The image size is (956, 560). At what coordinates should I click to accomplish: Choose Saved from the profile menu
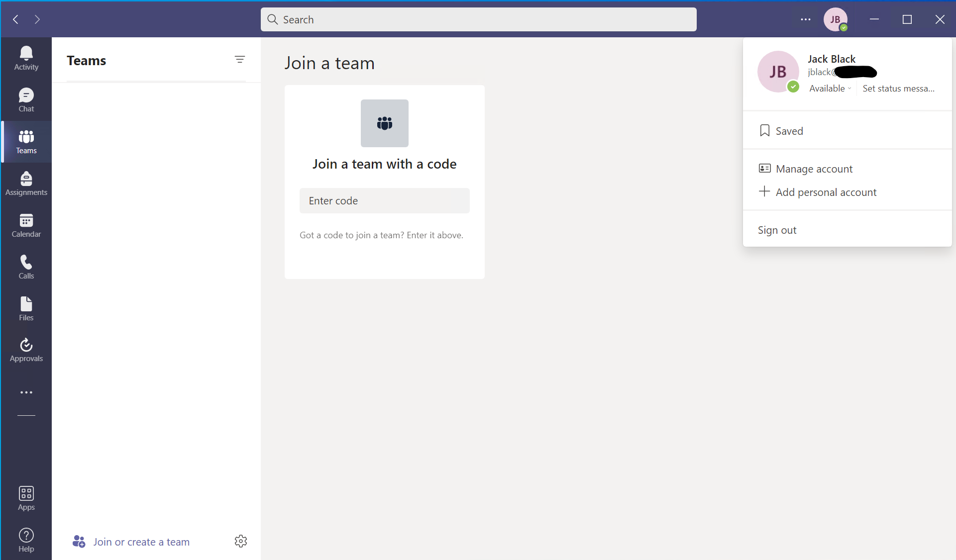tap(789, 130)
